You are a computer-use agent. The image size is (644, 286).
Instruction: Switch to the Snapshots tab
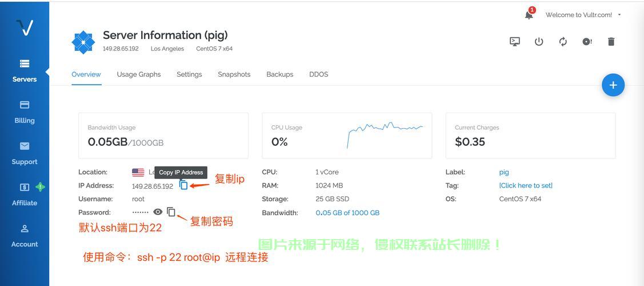tap(234, 74)
